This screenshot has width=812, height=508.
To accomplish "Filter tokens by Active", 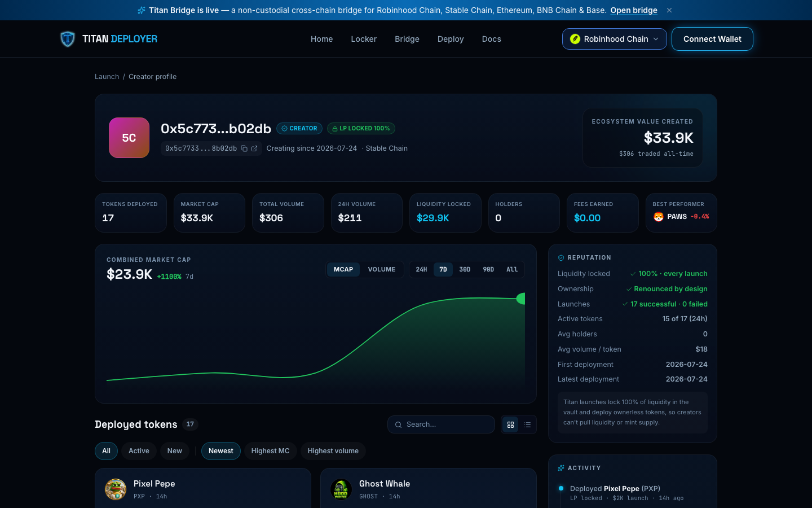I will [139, 451].
